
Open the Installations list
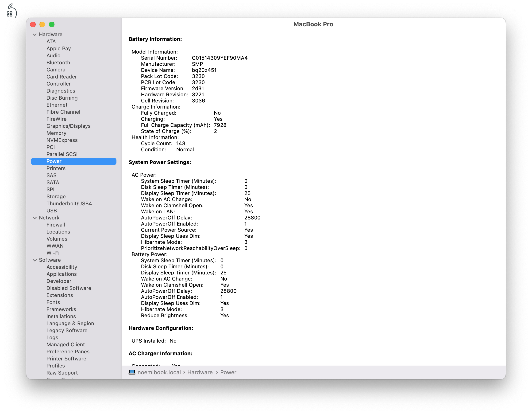coord(61,316)
